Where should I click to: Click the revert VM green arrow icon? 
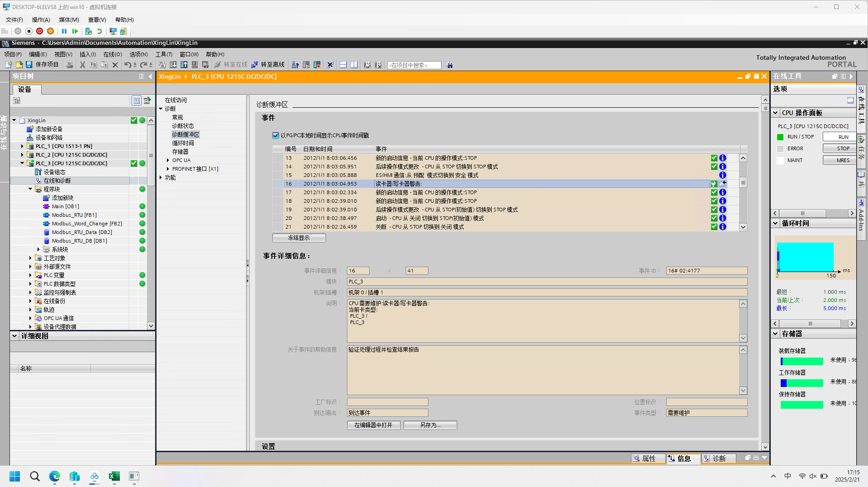tap(100, 31)
